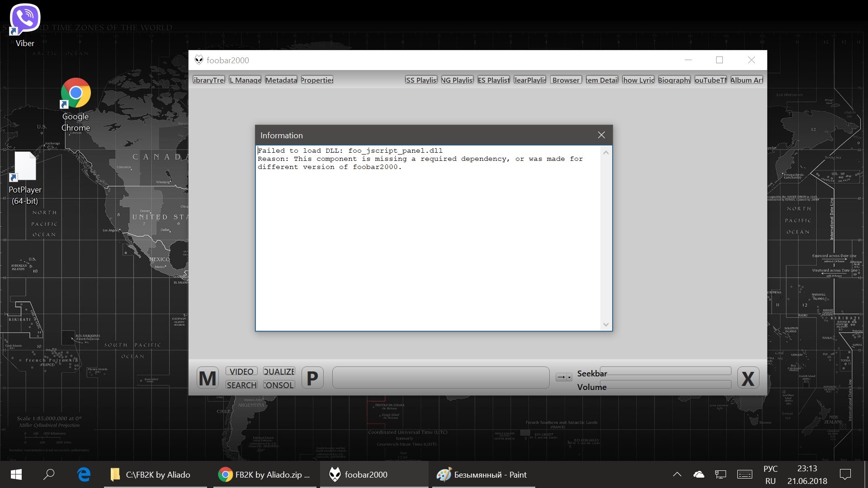The height and width of the screenshot is (488, 868).
Task: Open the Browser tab
Action: click(x=566, y=80)
